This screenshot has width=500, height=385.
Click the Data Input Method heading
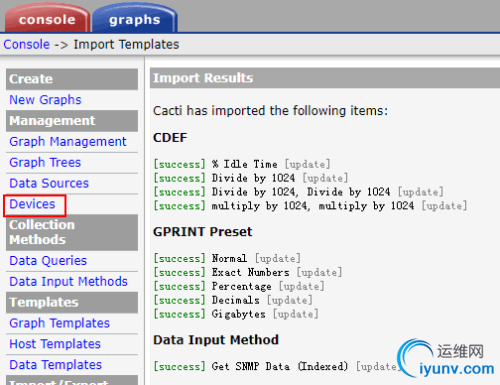pos(216,340)
